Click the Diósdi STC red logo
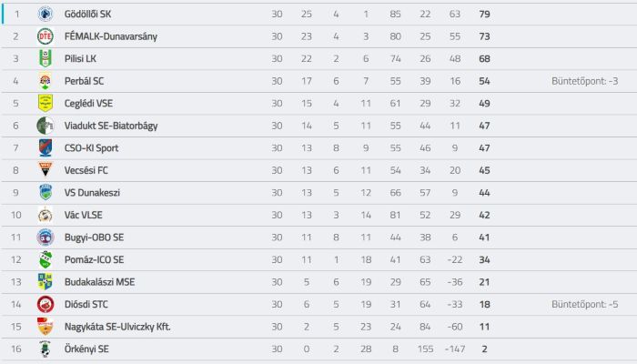637x364 pixels. click(45, 304)
